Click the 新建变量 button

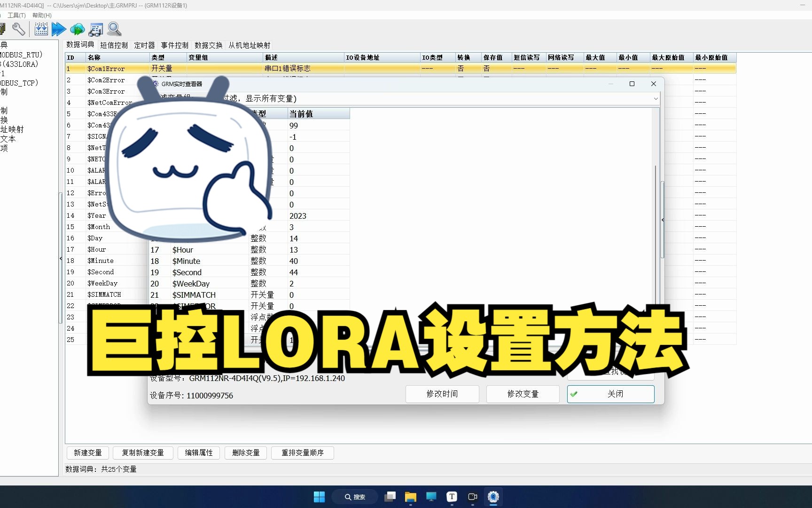tap(88, 452)
